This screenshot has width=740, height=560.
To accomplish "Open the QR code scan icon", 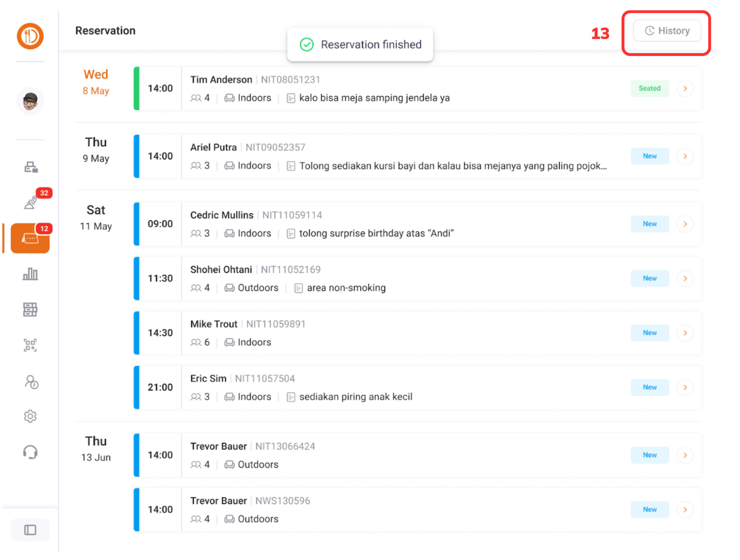I will click(30, 345).
